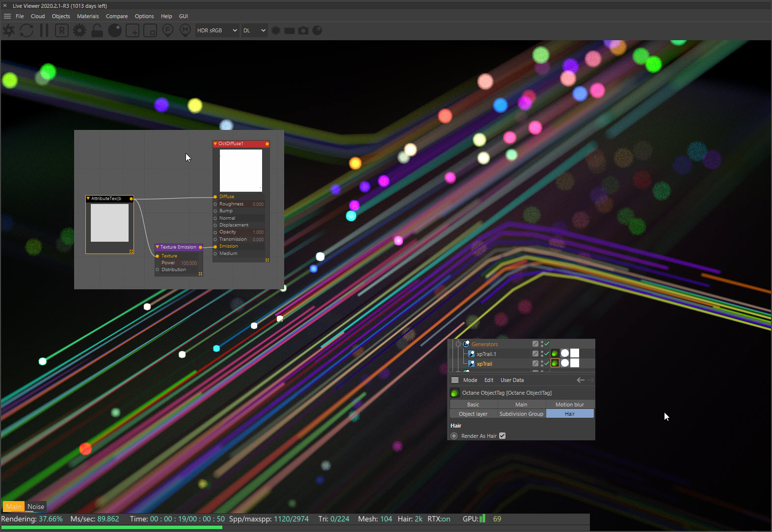The width and height of the screenshot is (772, 532).
Task: Select the focus picker F icon
Action: click(x=168, y=30)
